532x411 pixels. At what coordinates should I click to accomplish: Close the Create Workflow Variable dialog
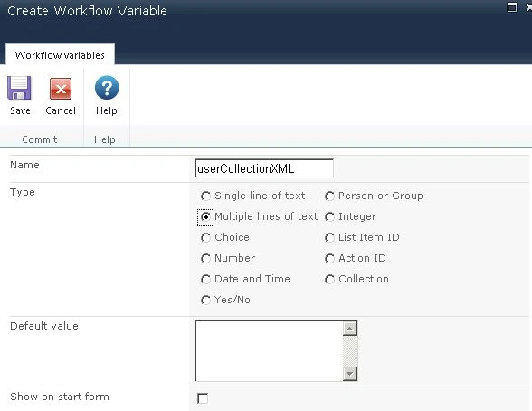coord(528,6)
